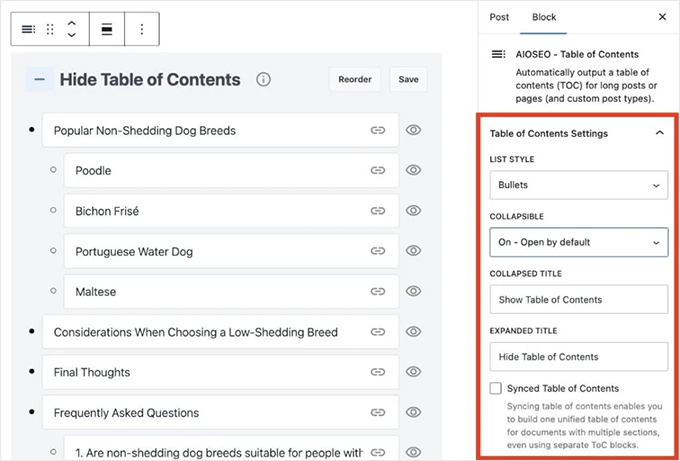Click the Save button
The height and width of the screenshot is (461, 680).
408,80
